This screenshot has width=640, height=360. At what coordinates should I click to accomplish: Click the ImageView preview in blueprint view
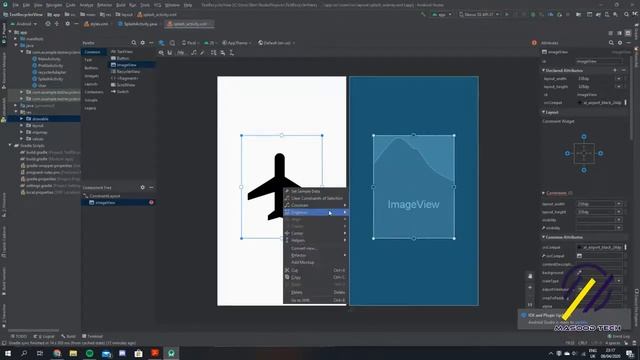[413, 187]
